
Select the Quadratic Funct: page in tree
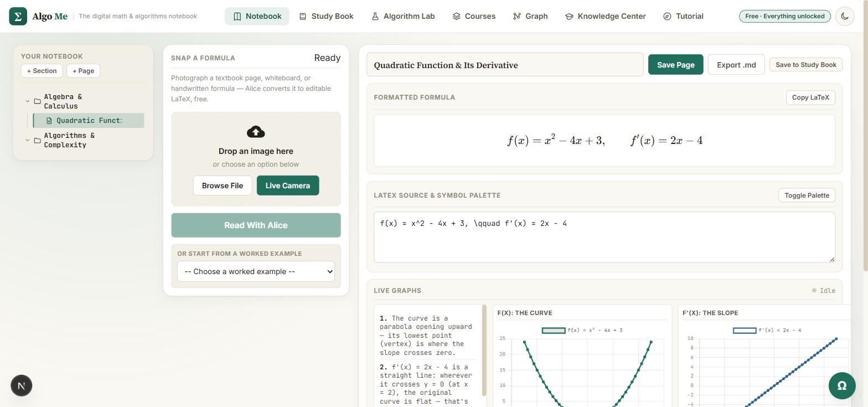tap(89, 120)
